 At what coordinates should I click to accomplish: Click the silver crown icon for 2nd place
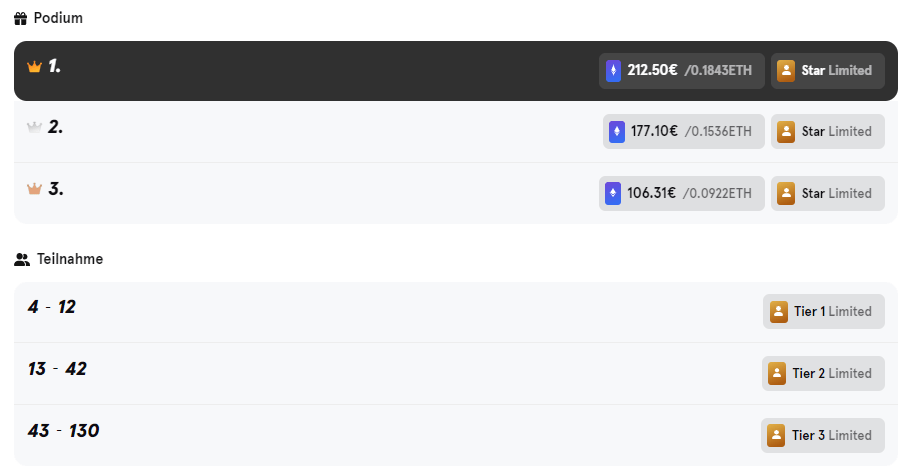(35, 127)
